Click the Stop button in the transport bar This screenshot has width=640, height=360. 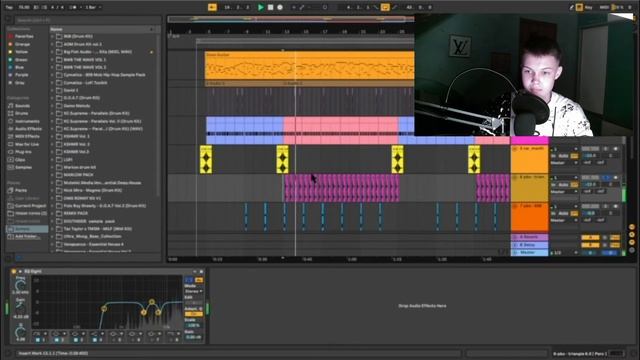(270, 7)
